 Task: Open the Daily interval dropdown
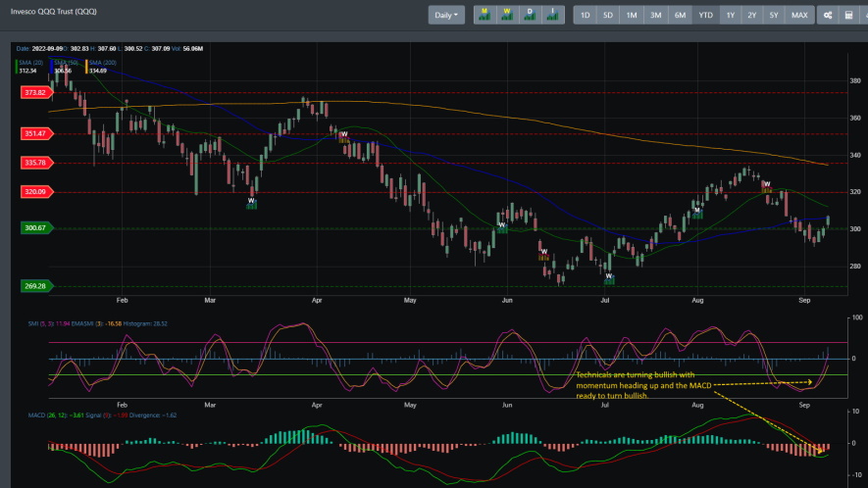[x=446, y=15]
